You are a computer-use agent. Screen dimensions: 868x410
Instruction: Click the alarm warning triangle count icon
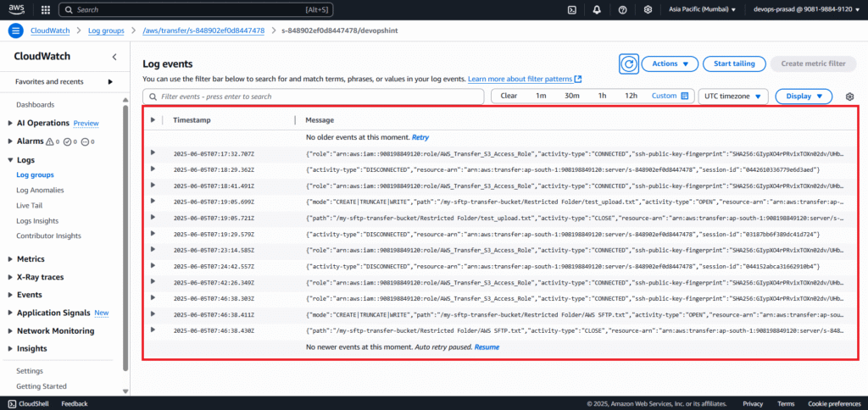(50, 141)
